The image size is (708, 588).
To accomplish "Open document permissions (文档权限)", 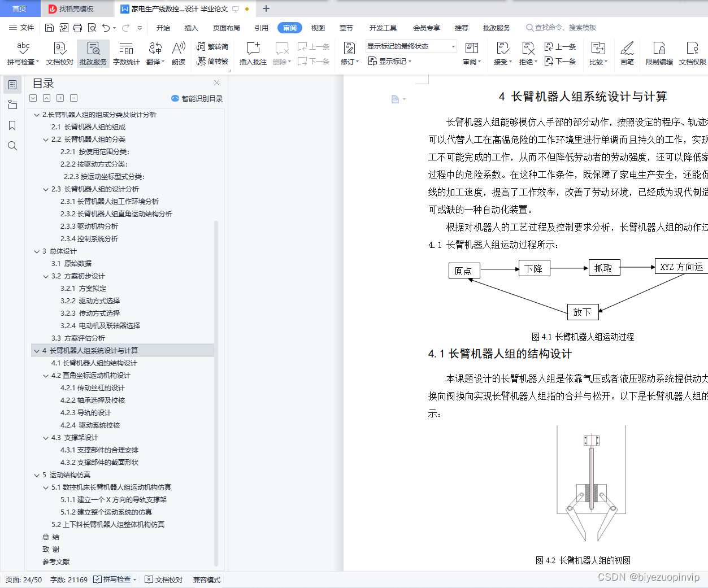I will tap(692, 54).
